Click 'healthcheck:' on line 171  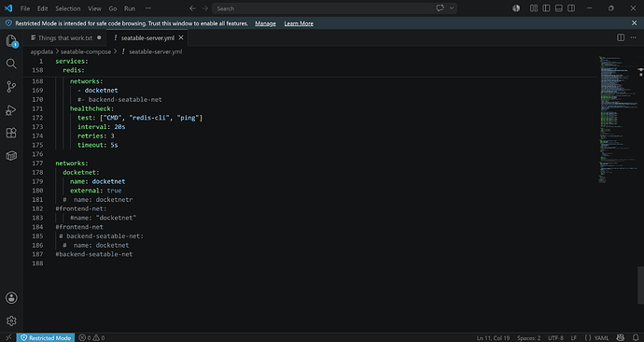click(91, 108)
